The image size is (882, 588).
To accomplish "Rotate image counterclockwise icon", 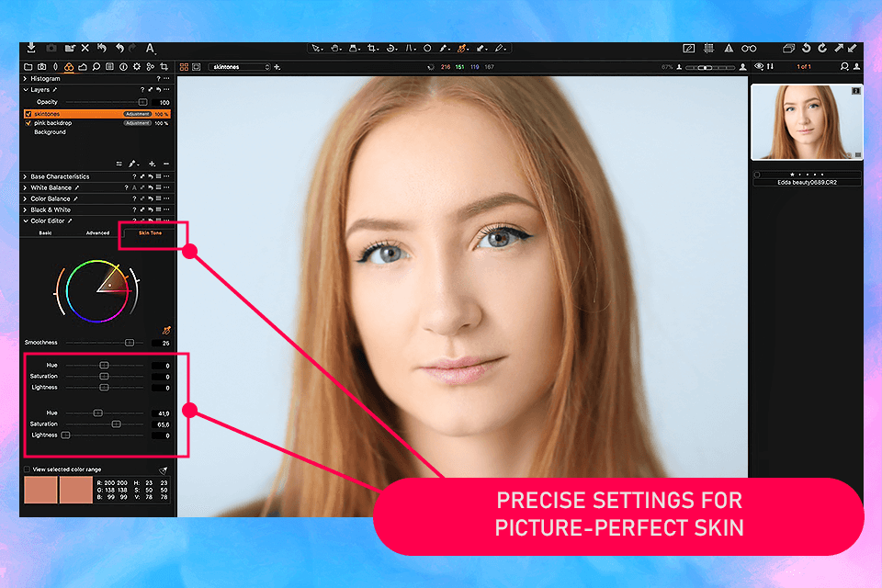I will (x=806, y=49).
